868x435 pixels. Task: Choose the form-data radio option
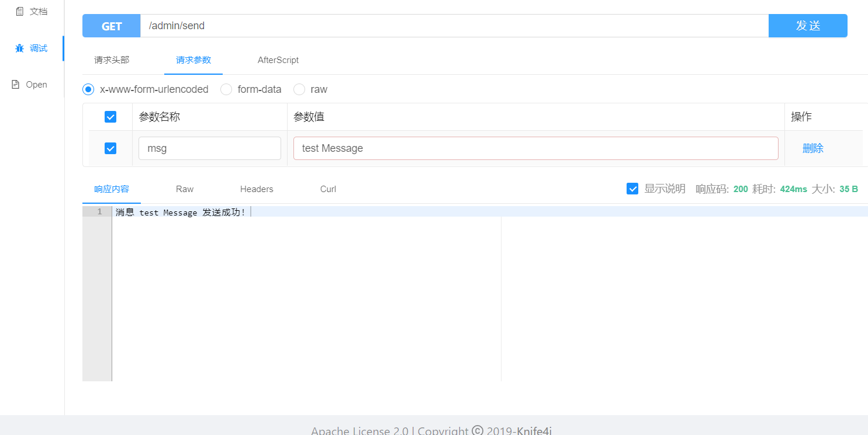click(x=226, y=89)
